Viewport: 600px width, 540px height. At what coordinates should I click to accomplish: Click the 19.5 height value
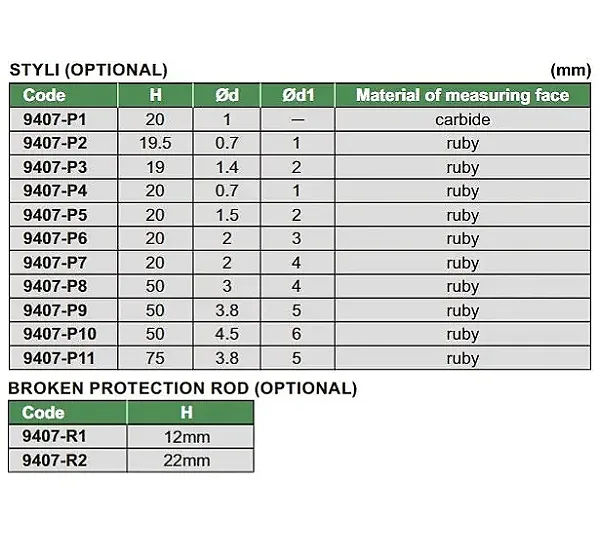(155, 143)
